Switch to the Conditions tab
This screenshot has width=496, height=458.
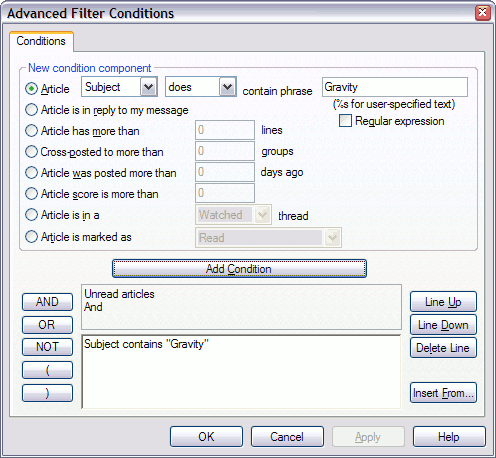tap(41, 41)
